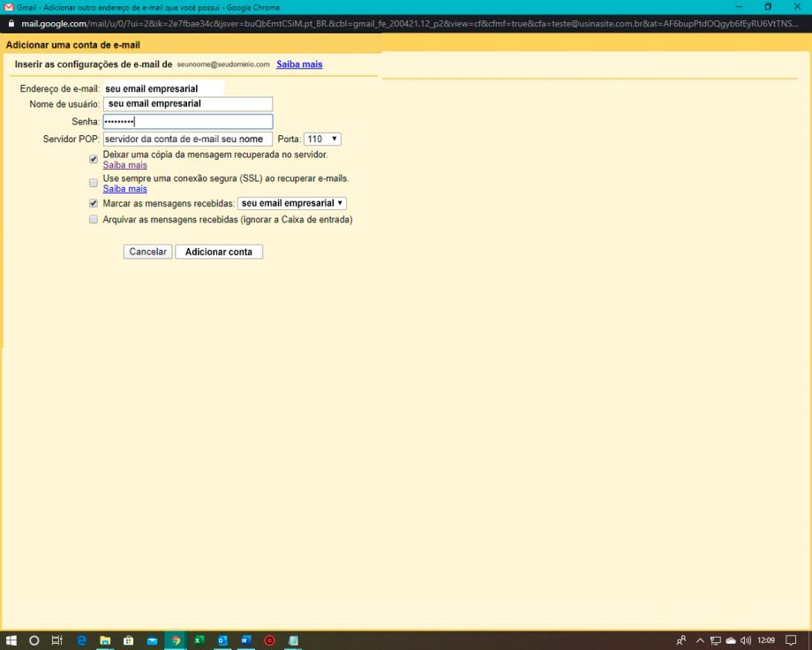Show hidden system tray icons
Viewport: 812px width, 650px height.
click(700, 640)
